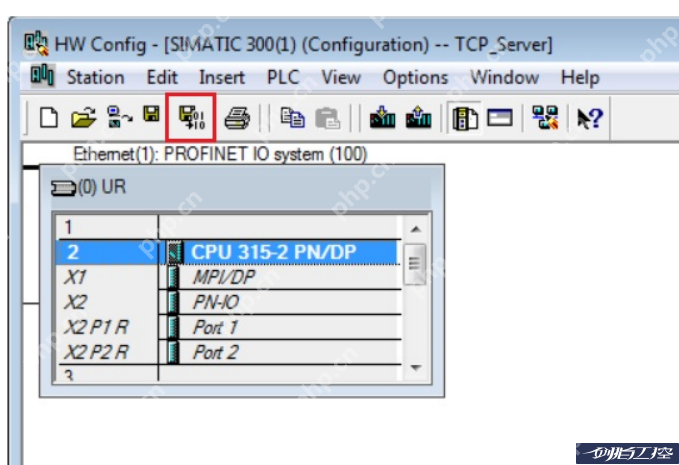Open the Station menu
Viewport: 679px width, 465px height.
95,77
